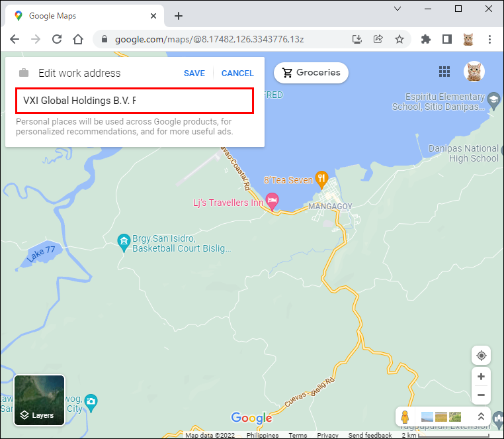Screen dimensions: 504x439
Task: Open the Layers satellite thumbnail
Action: click(x=39, y=400)
